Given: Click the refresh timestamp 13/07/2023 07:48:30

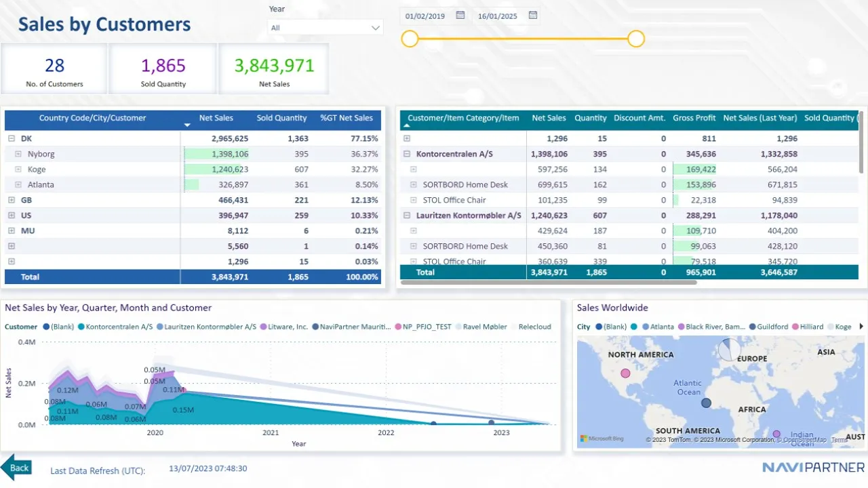Looking at the screenshot, I should pos(208,468).
